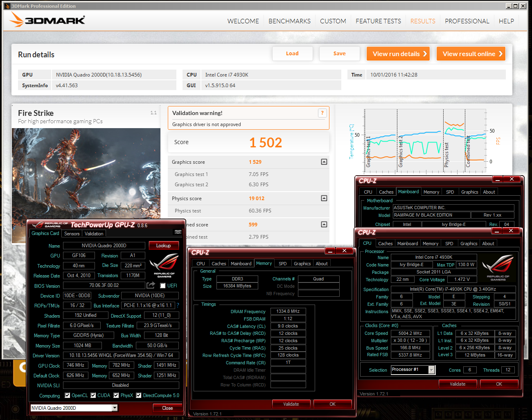The width and height of the screenshot is (532, 420).
Task: Minimize the CPU-Z Memory window
Action: coord(330,251)
